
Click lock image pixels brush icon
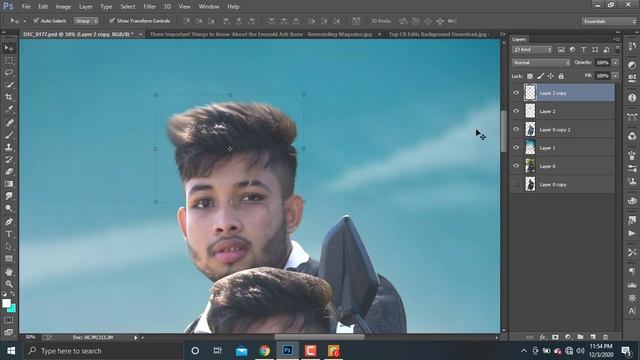tap(540, 76)
